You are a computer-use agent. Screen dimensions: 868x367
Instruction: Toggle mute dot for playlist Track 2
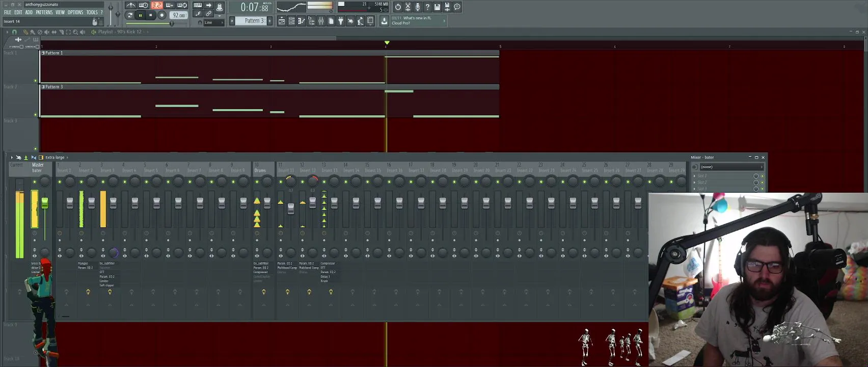coord(35,115)
